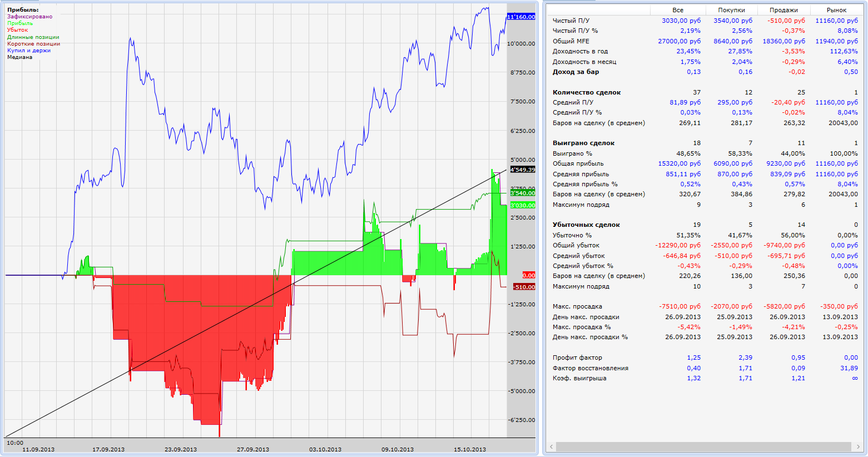
Task: Click the -12290,00 руб total loss value
Action: point(678,245)
